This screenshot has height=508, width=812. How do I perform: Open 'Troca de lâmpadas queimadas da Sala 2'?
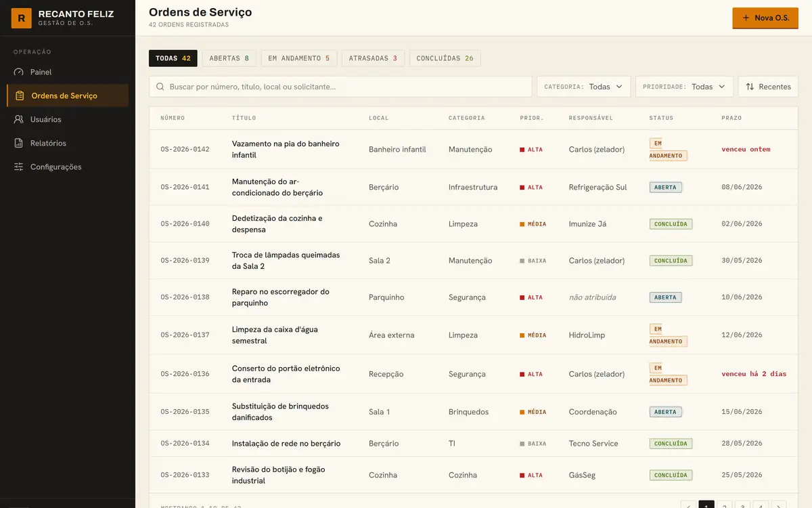(x=286, y=261)
